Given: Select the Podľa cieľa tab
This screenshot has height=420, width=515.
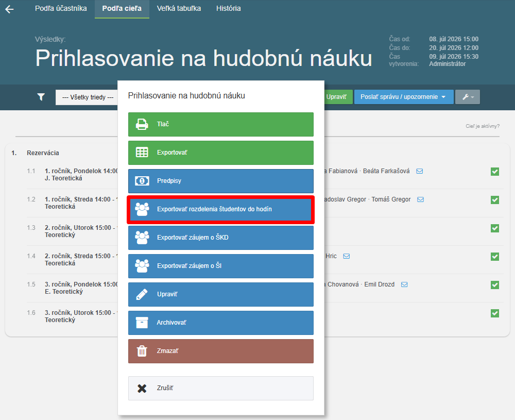Looking at the screenshot, I should point(122,9).
